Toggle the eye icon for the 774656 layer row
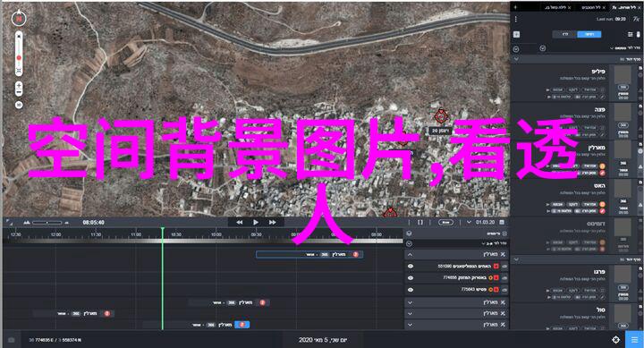The image size is (644, 348). (x=410, y=277)
